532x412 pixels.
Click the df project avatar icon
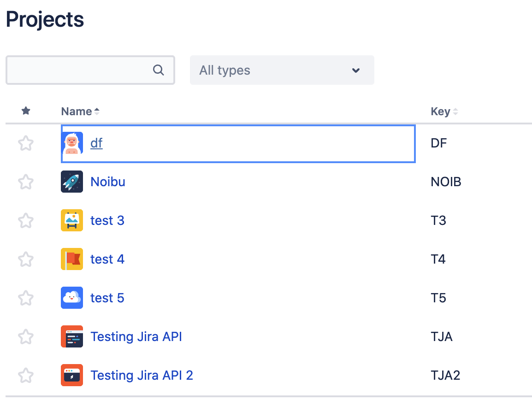coord(72,143)
